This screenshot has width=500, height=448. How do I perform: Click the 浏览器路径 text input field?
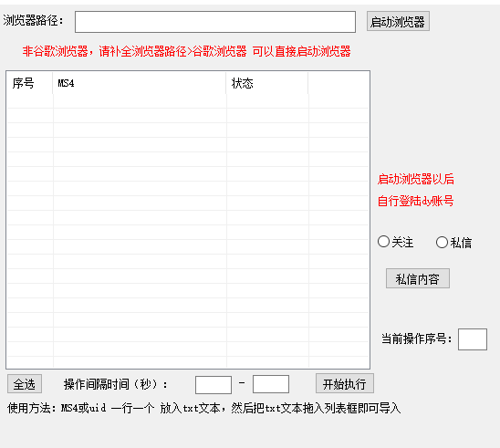point(215,22)
